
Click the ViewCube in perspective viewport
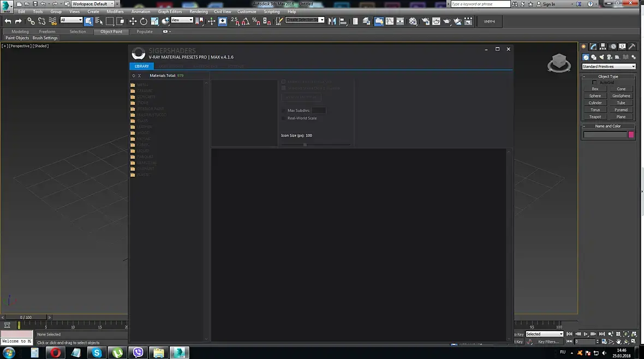point(559,63)
